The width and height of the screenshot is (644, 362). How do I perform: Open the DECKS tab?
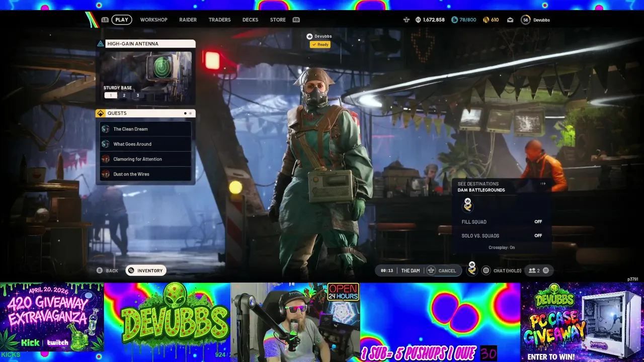pyautogui.click(x=250, y=20)
